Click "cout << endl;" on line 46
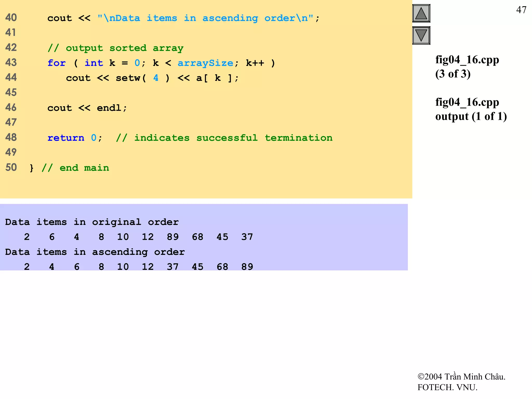 87,108
